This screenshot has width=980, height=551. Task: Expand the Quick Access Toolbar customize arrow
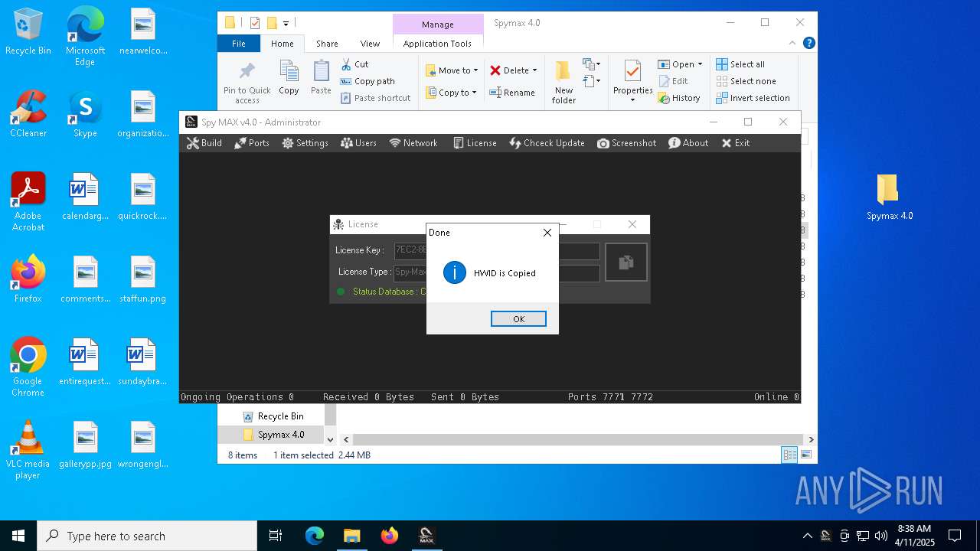[286, 24]
